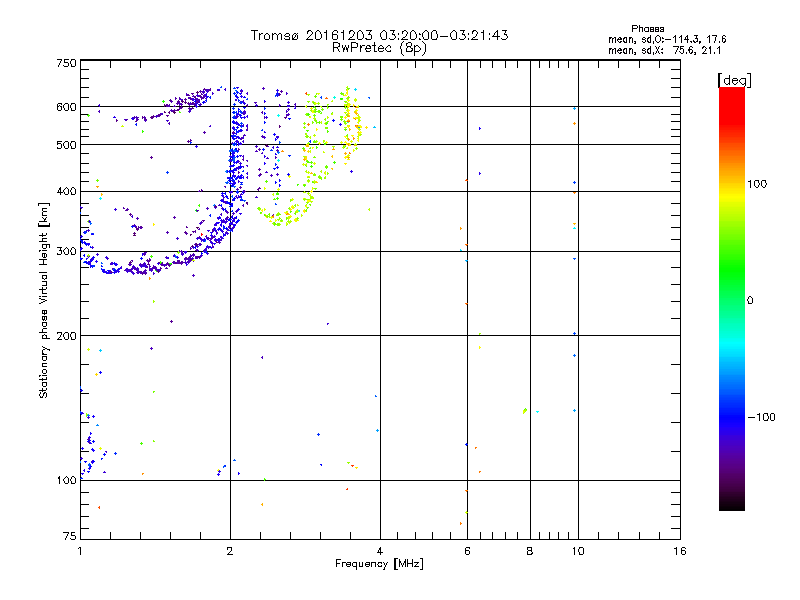The image size is (800, 600).
Task: Click the '[deg]' colorbar unit label
Action: tap(734, 80)
